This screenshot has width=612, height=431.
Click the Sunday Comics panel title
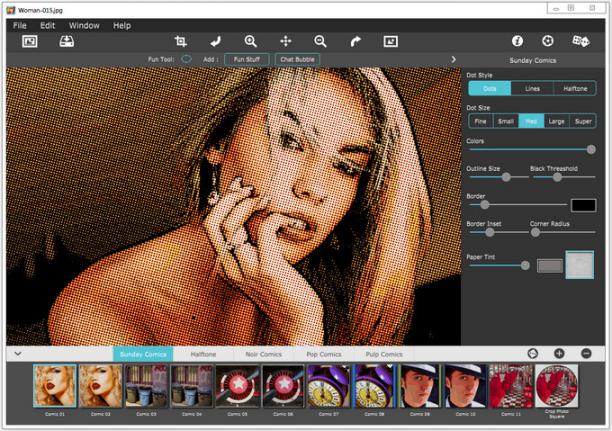(x=533, y=60)
